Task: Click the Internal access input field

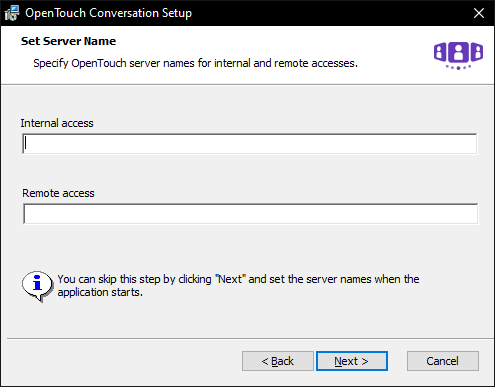Action: 250,144
